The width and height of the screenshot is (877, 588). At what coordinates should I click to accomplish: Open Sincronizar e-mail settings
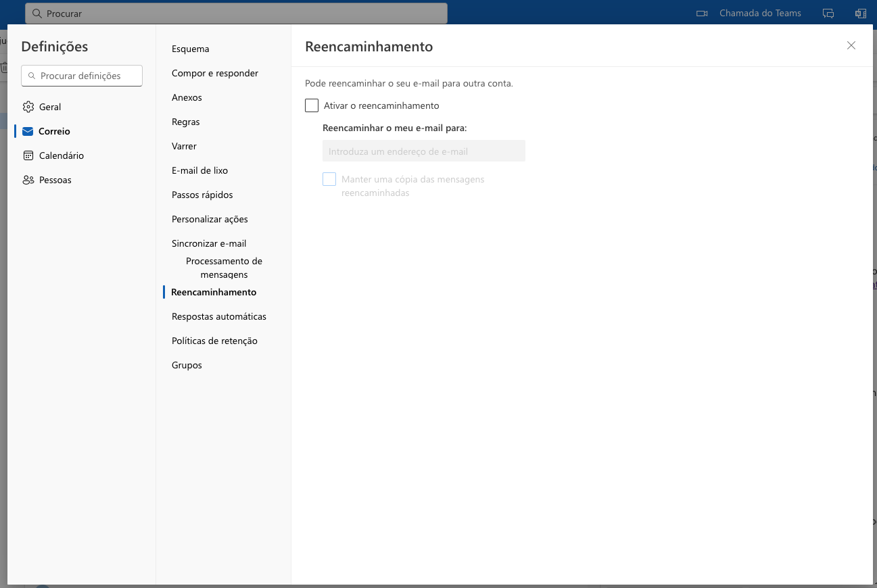tap(209, 243)
